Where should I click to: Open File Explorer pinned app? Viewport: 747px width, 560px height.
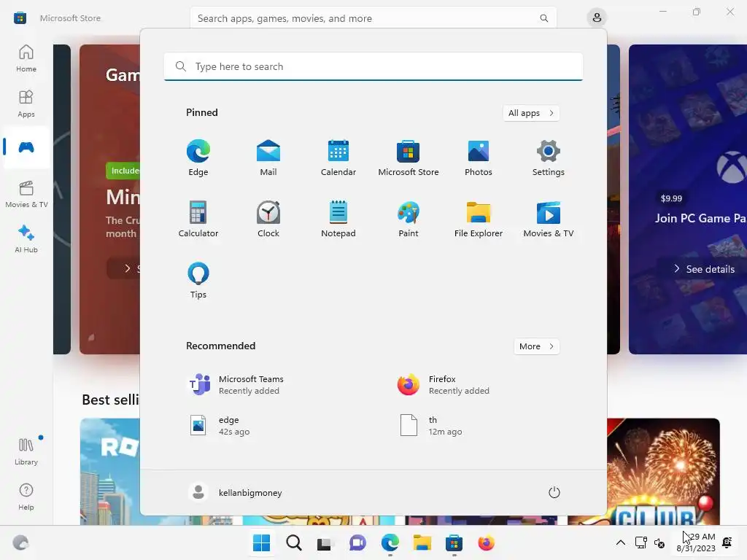tap(479, 219)
